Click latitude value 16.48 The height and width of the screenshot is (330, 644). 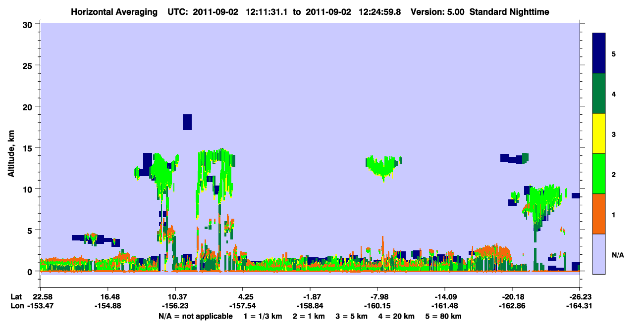point(108,297)
